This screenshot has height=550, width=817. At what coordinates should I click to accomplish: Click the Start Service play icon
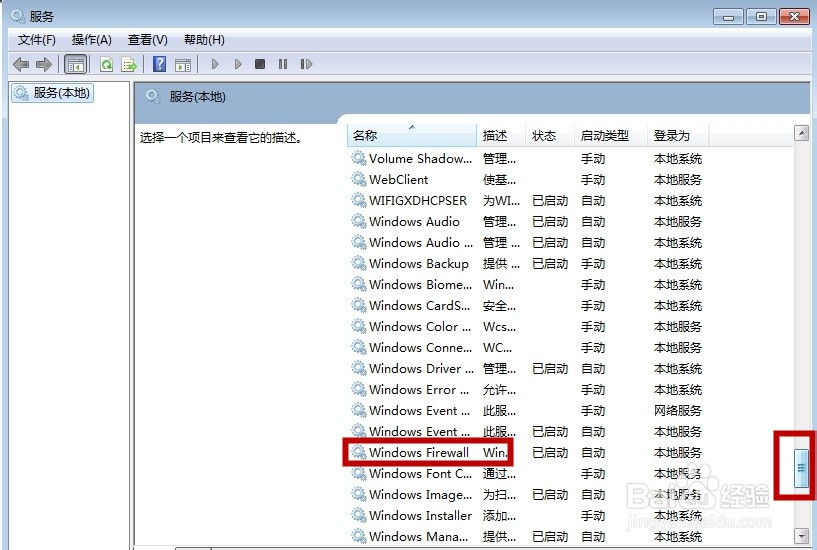click(x=215, y=64)
